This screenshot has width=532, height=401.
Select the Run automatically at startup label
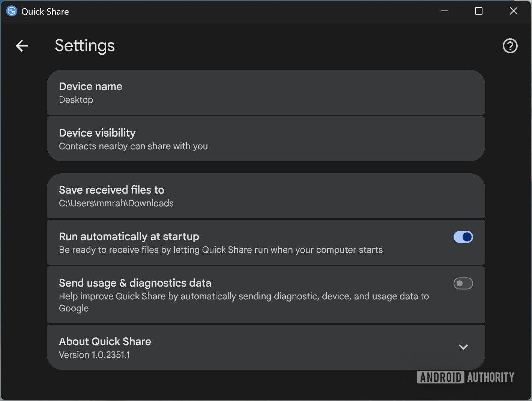coord(129,237)
